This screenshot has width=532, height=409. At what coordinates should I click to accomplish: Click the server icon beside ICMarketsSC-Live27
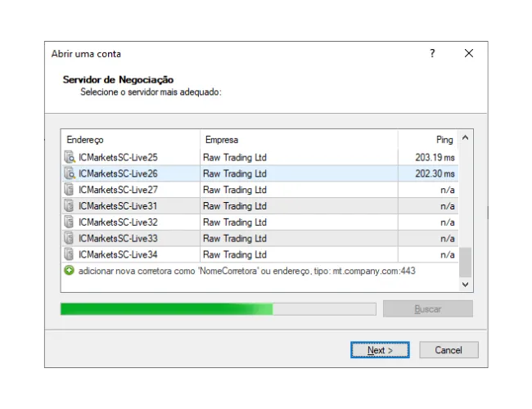click(x=70, y=190)
